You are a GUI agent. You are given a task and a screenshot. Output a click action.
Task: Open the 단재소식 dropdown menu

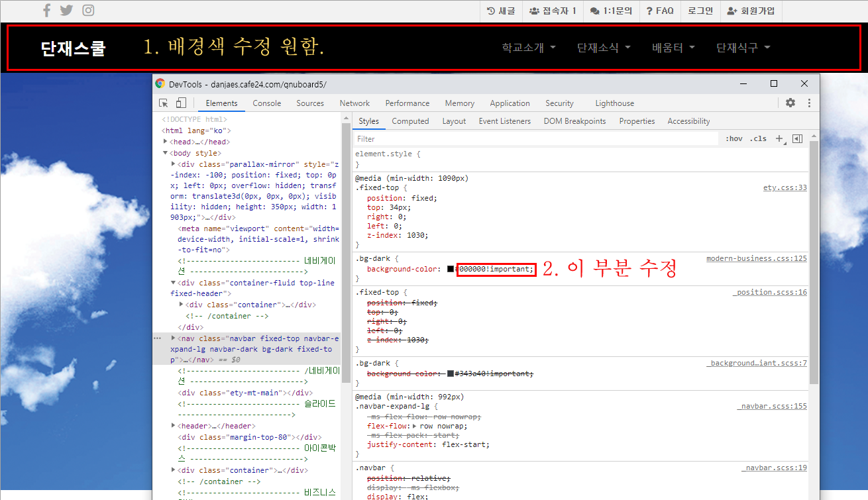coord(604,48)
